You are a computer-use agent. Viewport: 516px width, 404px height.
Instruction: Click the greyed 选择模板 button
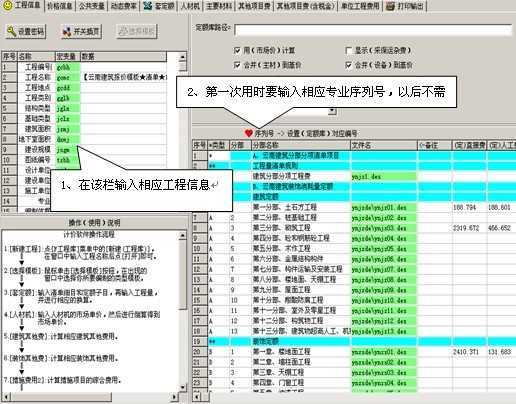tap(137, 32)
